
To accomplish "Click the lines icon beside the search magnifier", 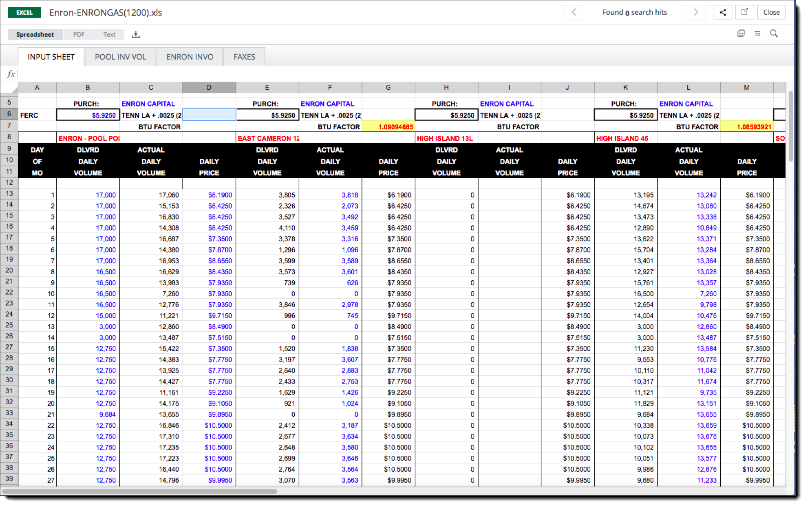I will tap(757, 33).
